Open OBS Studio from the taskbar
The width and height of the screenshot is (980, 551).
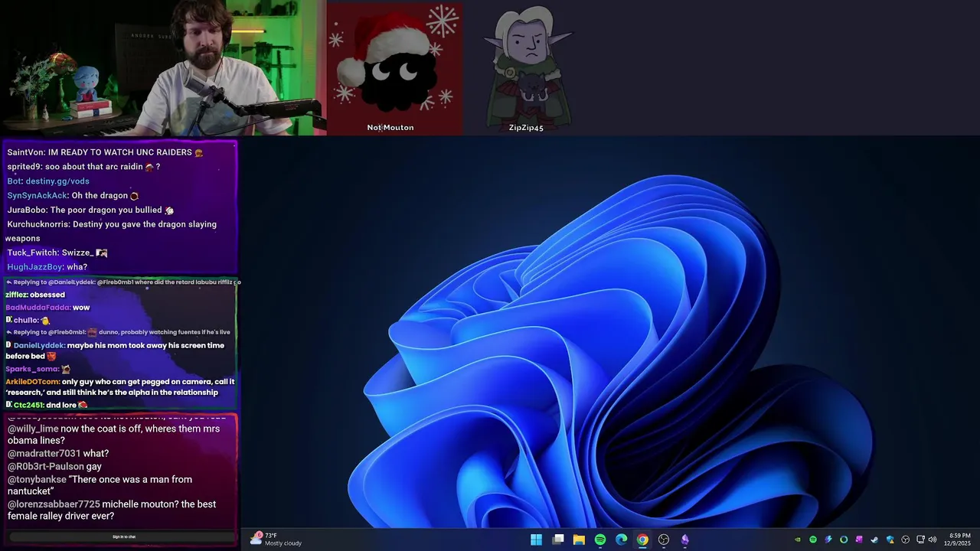[x=664, y=540]
